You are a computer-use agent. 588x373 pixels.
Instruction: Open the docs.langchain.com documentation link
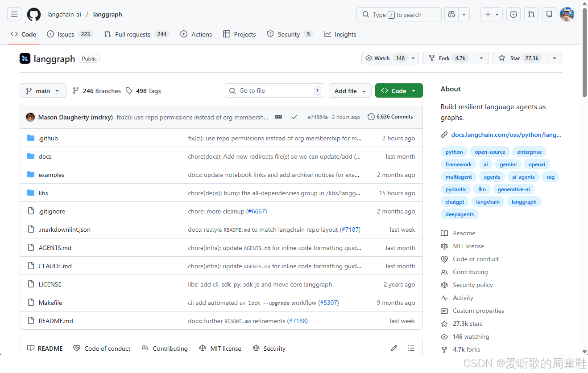(x=506, y=135)
